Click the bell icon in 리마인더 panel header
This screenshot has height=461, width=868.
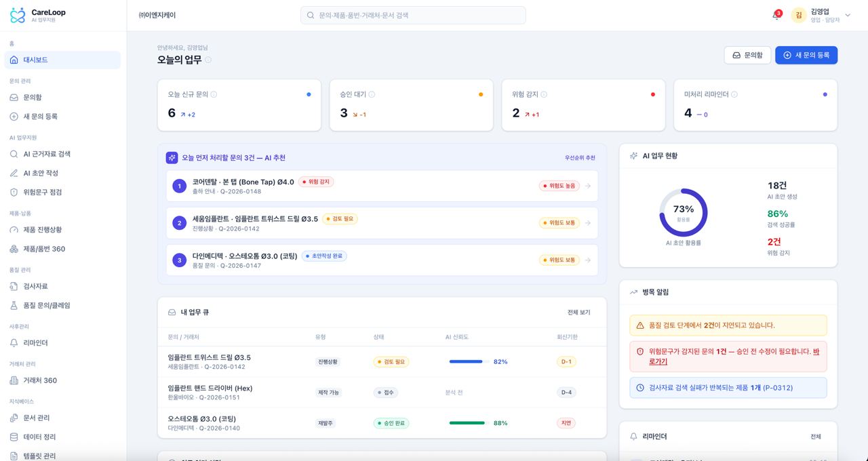point(634,437)
